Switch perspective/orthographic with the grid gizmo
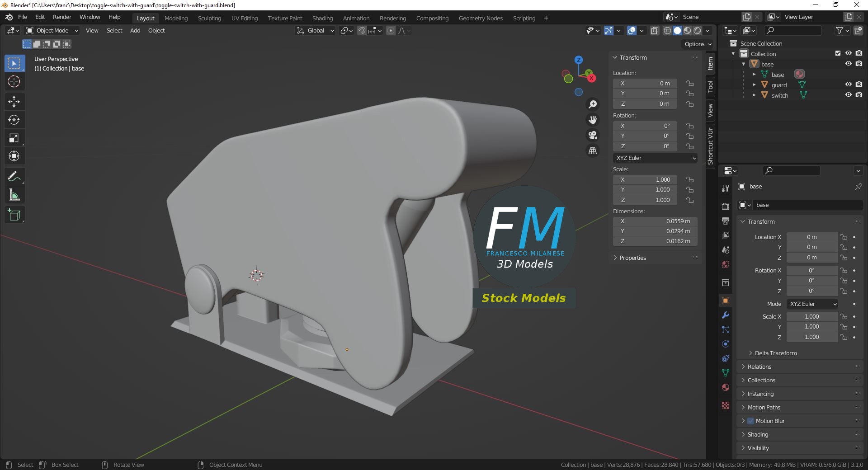The image size is (868, 470). pyautogui.click(x=592, y=150)
